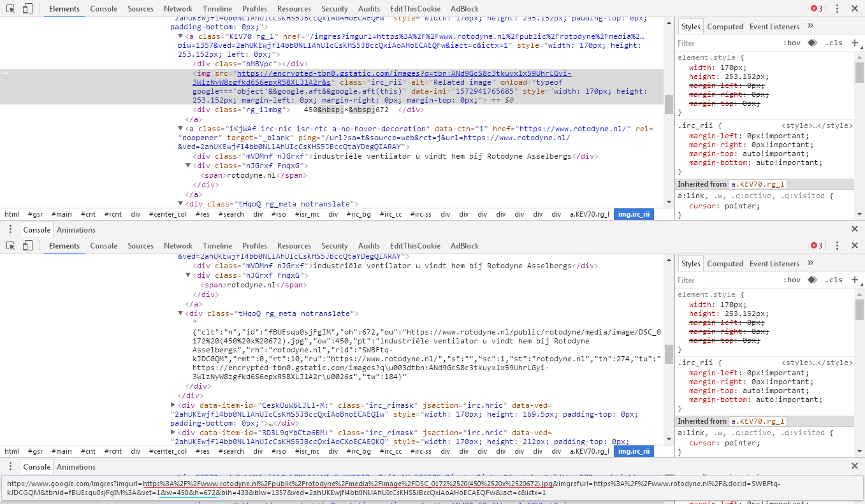This screenshot has height=504, width=865.
Task: Select img.irc_rii breadcrumb in lower DevTools
Action: 634,451
